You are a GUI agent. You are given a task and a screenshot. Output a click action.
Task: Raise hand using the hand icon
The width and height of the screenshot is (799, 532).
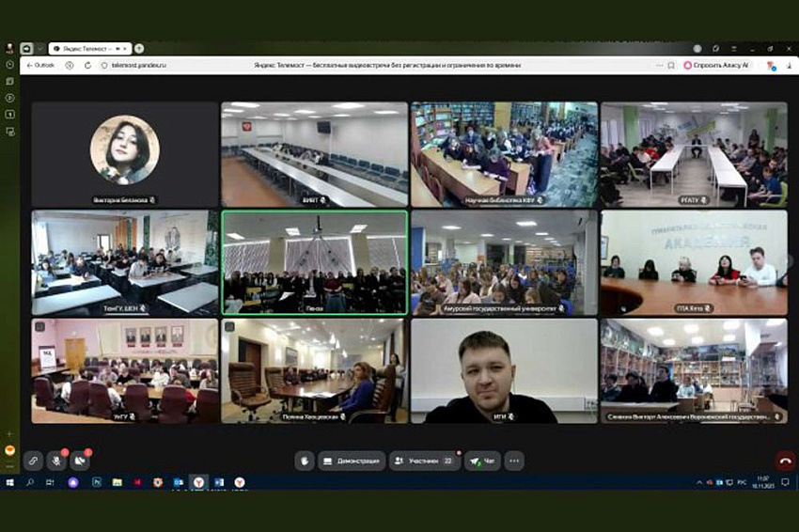[304, 461]
